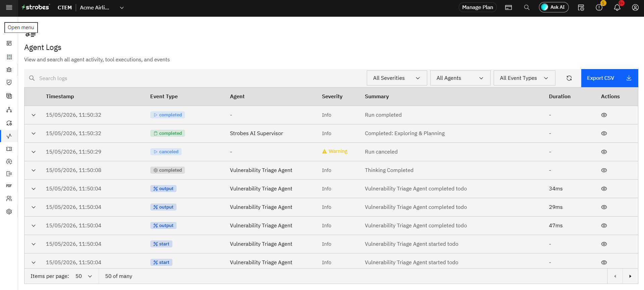Open the users icon in sidebar
Screen dimensions: 644x290
click(x=9, y=199)
